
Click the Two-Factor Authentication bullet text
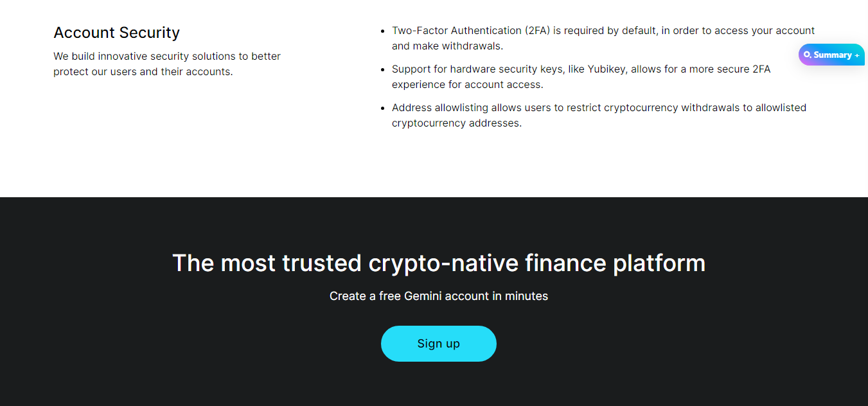click(x=603, y=39)
